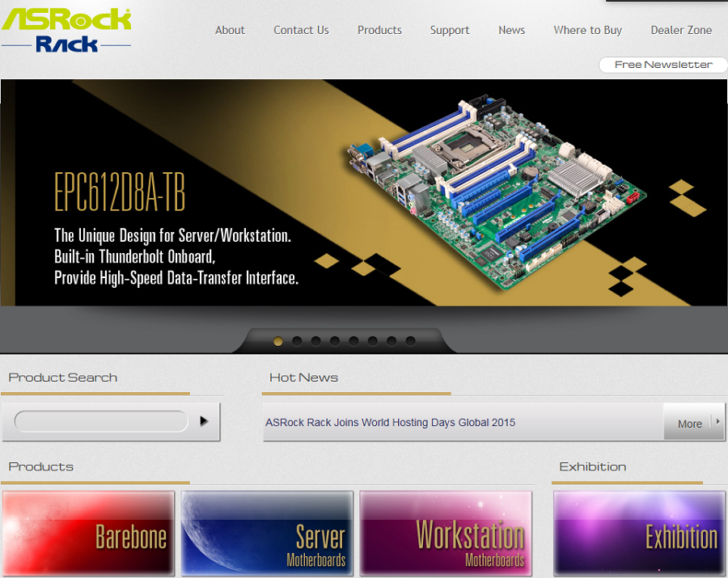Viewport: 728px width, 578px height.
Task: Click the "Built-in Thunderbolt Onboard" banner text
Action: point(134,256)
